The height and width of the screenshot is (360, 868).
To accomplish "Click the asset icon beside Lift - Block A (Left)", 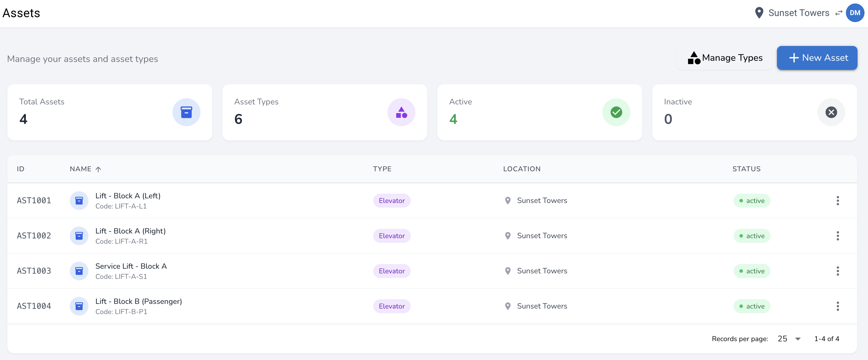I will click(79, 200).
